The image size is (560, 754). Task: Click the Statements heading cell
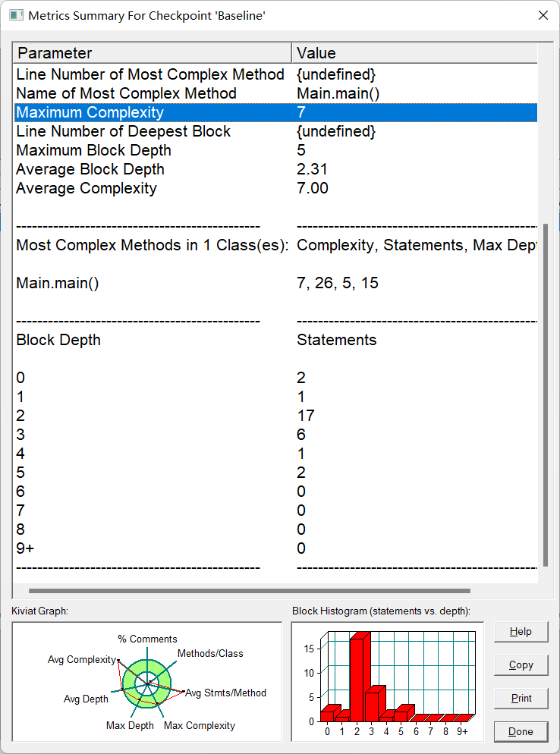tap(337, 340)
